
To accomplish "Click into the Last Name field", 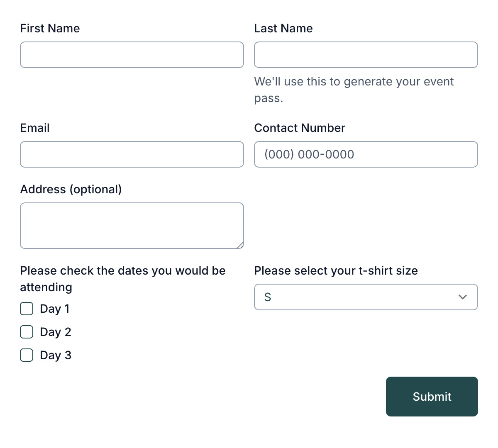I will [x=366, y=54].
